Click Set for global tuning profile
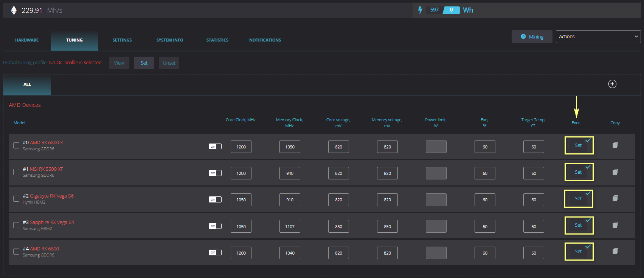The image size is (644, 278). coord(144,63)
